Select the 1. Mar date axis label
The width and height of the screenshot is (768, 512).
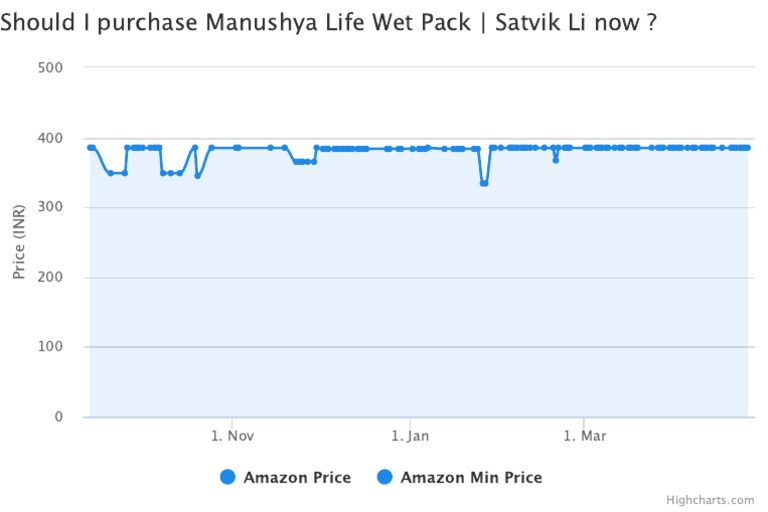point(585,436)
